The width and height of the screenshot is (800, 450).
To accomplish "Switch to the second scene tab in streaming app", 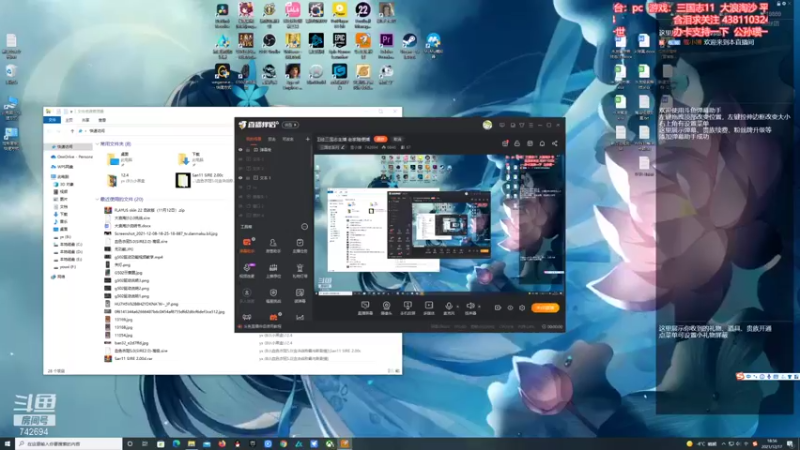I will click(x=271, y=139).
